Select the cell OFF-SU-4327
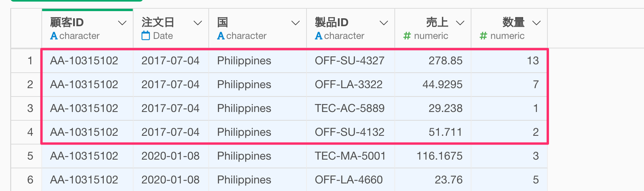This screenshot has width=644, height=191. point(351,61)
